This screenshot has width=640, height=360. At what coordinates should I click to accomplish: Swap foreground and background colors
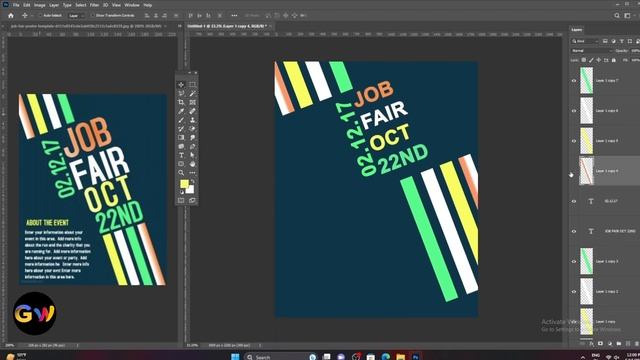pos(192,182)
